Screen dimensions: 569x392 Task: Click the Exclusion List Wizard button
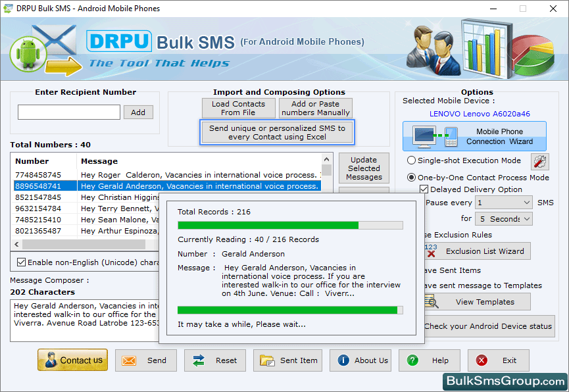(478, 251)
